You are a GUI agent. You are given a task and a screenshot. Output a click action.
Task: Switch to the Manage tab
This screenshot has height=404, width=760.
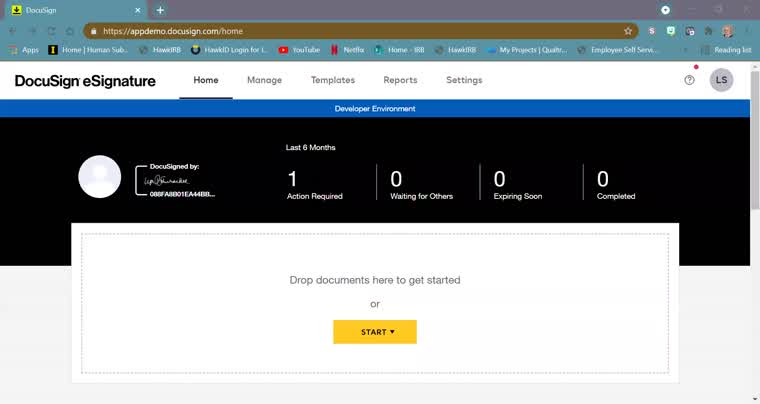click(264, 80)
